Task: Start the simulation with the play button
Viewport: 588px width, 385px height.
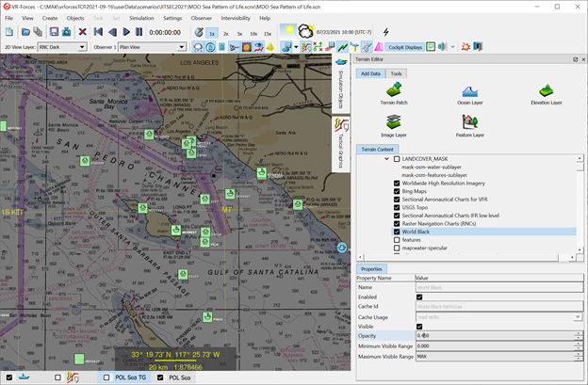Action: [126, 32]
